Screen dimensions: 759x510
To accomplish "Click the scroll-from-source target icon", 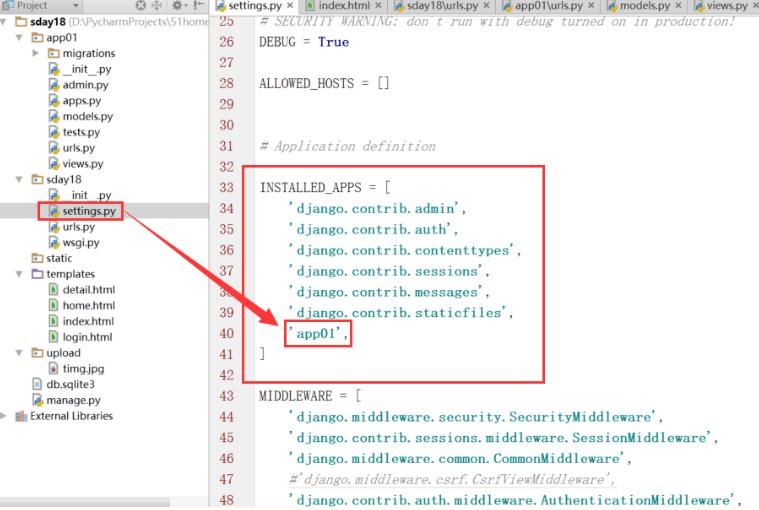I will [141, 5].
